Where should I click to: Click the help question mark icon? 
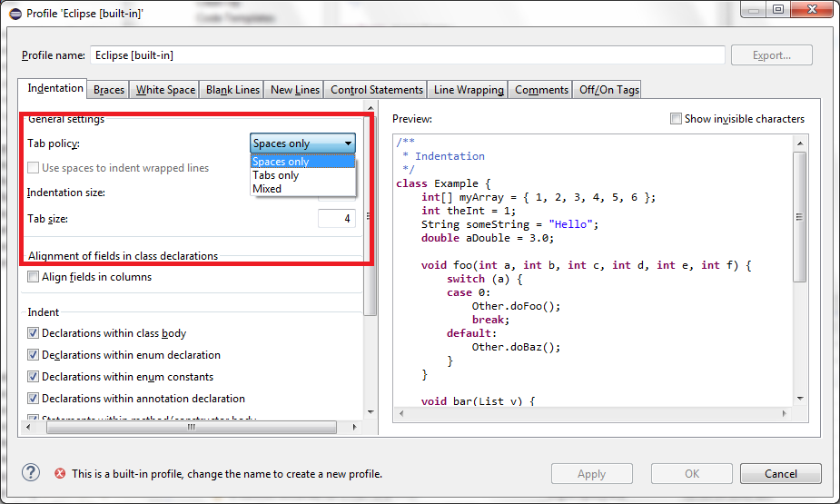(31, 472)
